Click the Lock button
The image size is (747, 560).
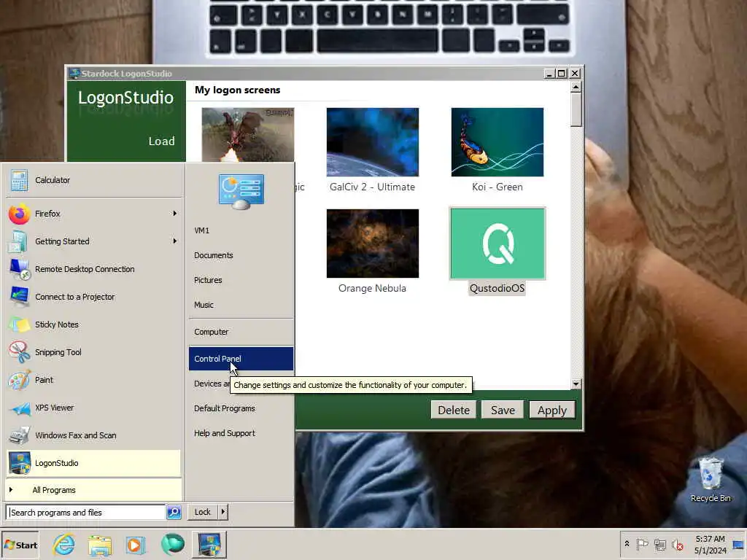click(x=203, y=512)
